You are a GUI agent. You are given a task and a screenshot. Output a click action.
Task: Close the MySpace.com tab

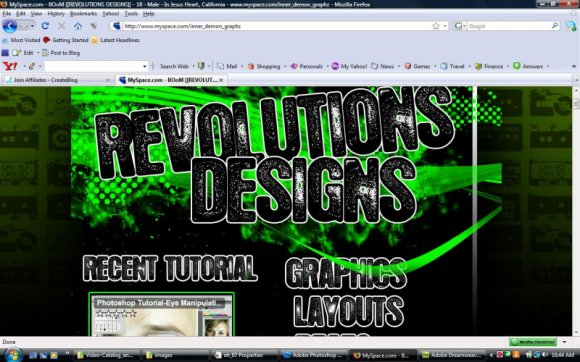point(221,80)
